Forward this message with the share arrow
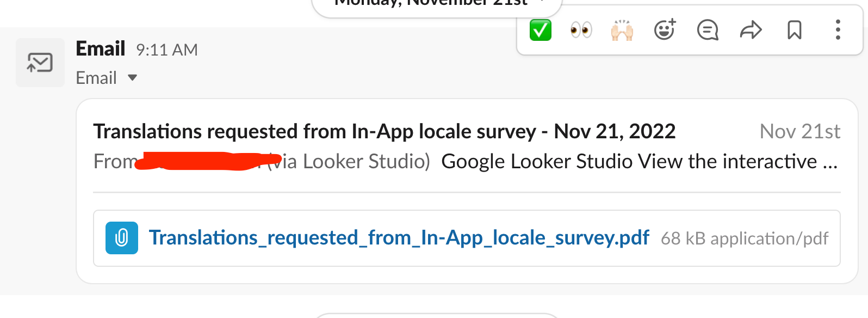 point(751,30)
